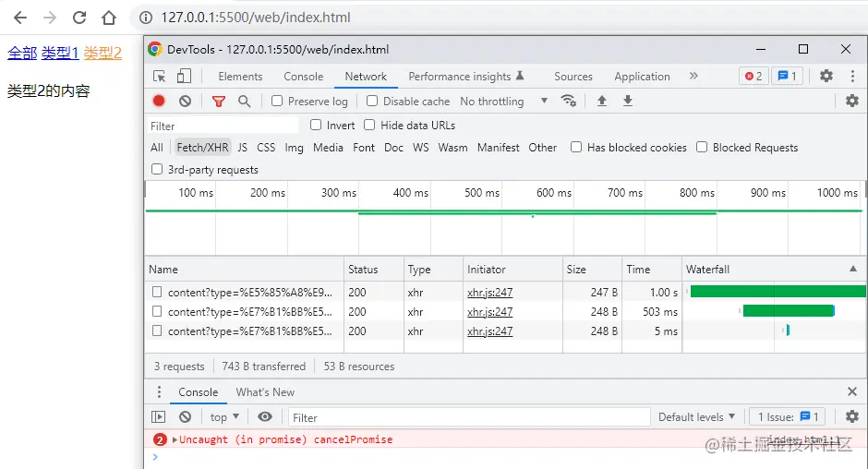868x469 pixels.
Task: Filter requests by Fetch/XHR type
Action: [x=202, y=148]
